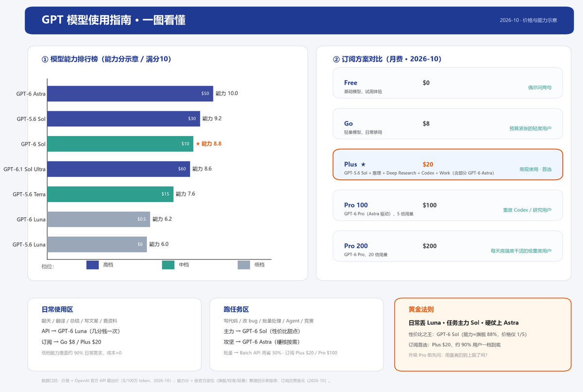Click the 偶尔问两句 tag
Image resolution: width=583 pixels, height=392 pixels.
[x=540, y=88]
